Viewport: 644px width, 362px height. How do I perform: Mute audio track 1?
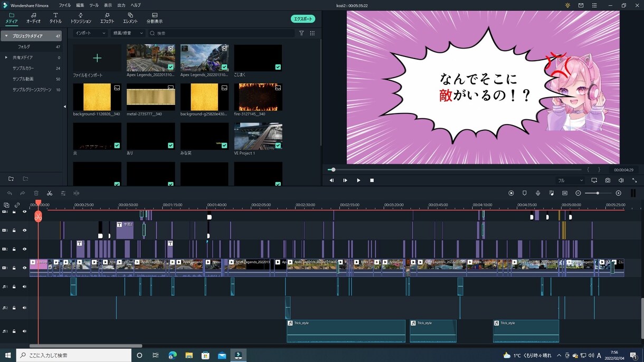24,287
